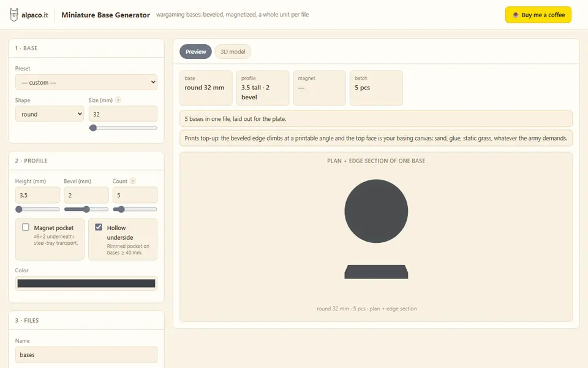Click the Count slider handle
This screenshot has height=368, width=588.
[x=121, y=209]
